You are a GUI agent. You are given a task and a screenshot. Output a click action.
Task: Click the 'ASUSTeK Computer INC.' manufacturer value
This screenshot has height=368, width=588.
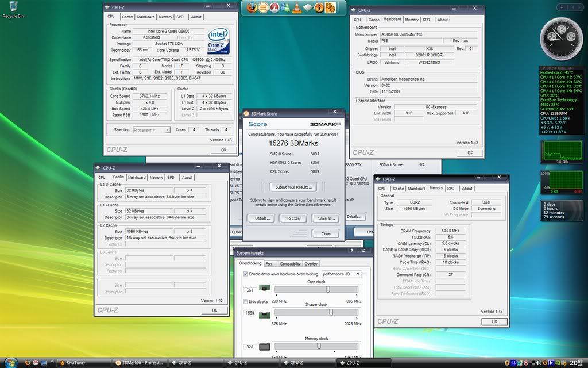tap(428, 34)
